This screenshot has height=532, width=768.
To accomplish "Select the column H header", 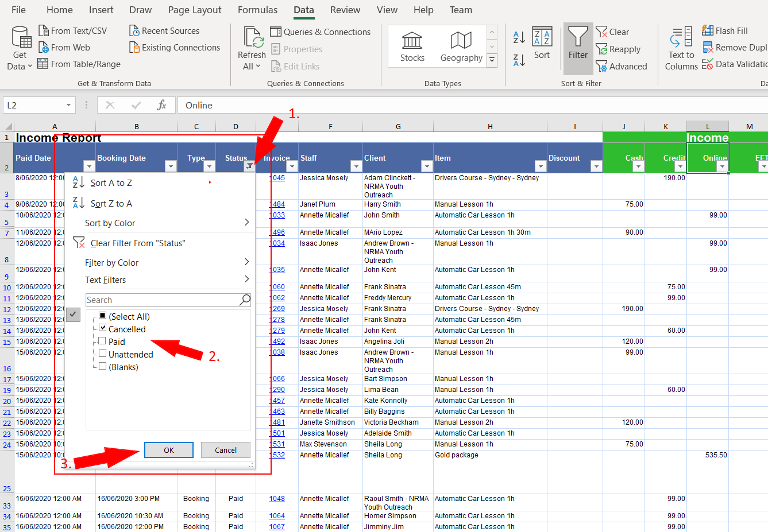I will tap(490, 126).
